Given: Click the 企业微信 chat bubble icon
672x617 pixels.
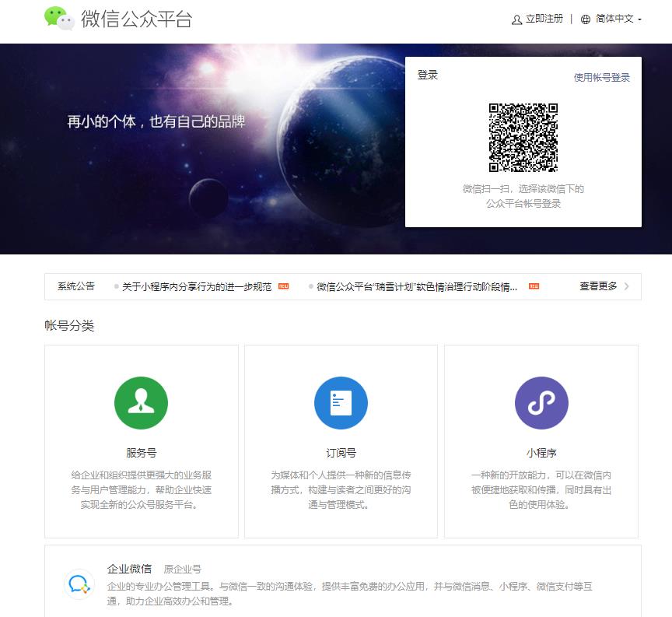Looking at the screenshot, I should pos(79,584).
